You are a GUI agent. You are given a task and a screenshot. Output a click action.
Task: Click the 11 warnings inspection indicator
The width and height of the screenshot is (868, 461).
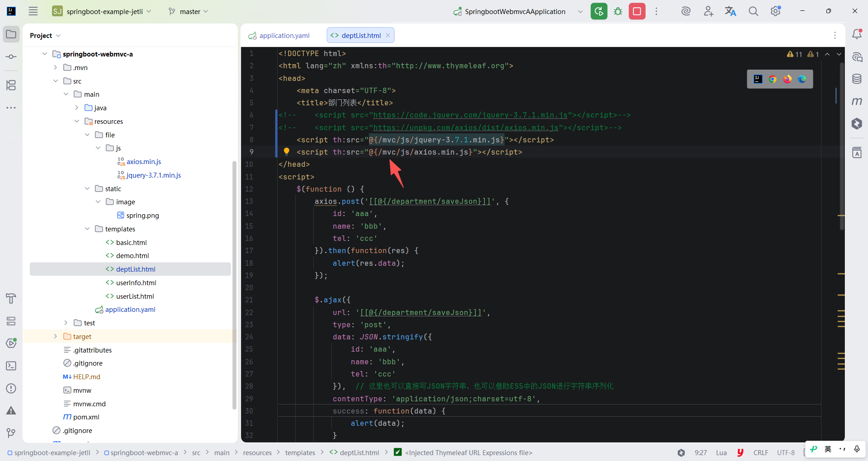coord(794,54)
